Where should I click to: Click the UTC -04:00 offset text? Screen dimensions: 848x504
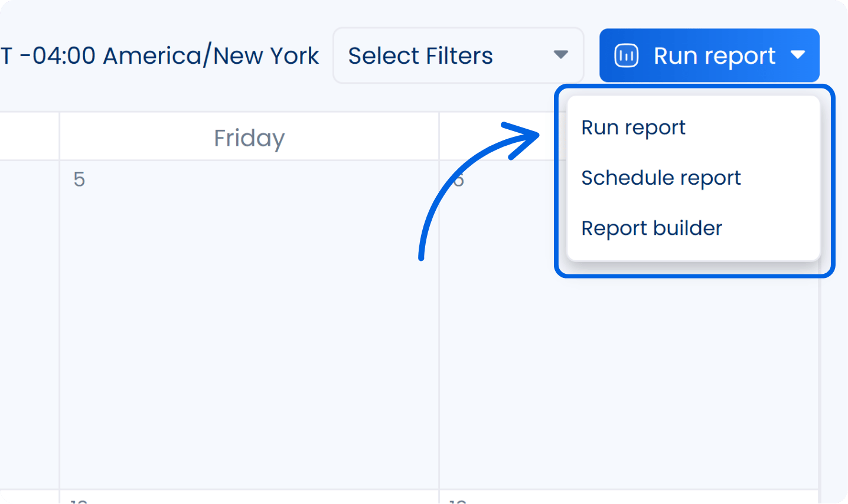[59, 55]
